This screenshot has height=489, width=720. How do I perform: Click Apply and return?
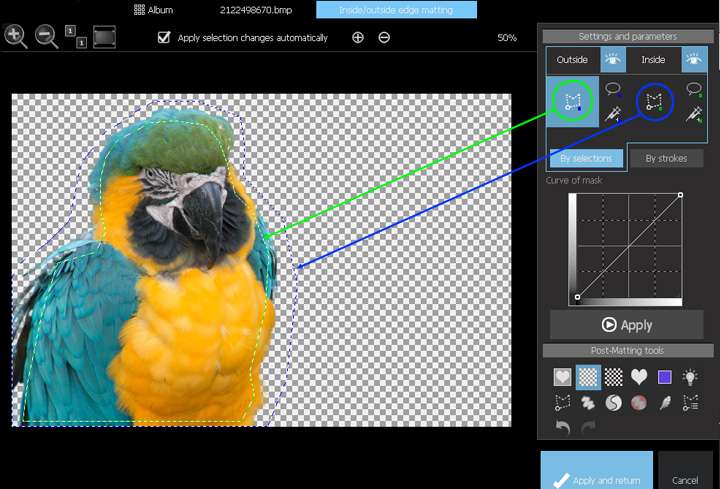coord(596,470)
